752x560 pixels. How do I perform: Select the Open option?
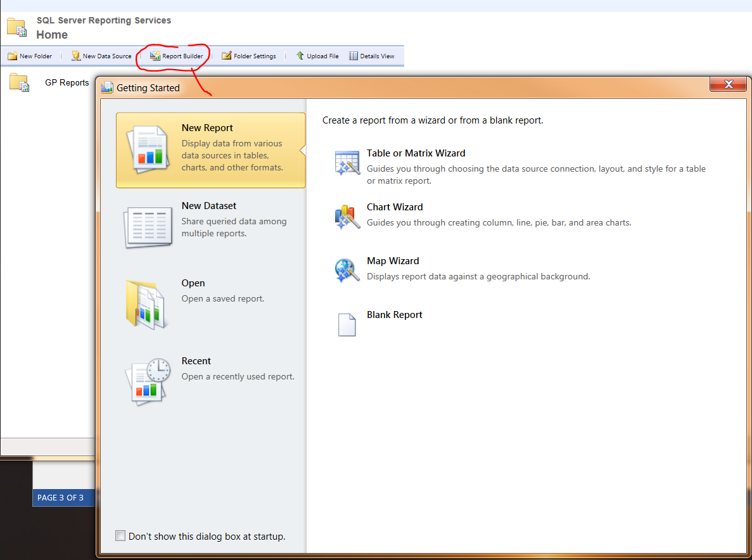[x=210, y=305]
